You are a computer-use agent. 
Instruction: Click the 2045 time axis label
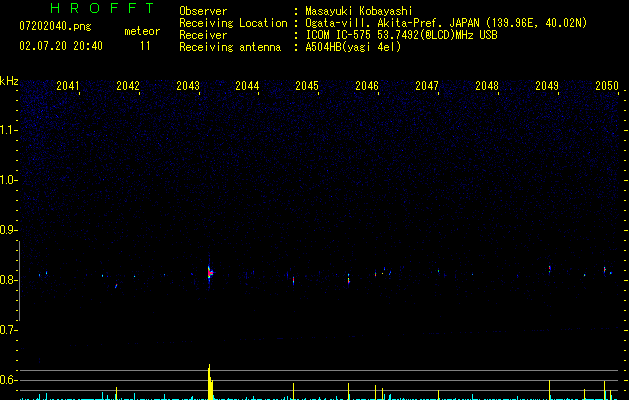(307, 86)
